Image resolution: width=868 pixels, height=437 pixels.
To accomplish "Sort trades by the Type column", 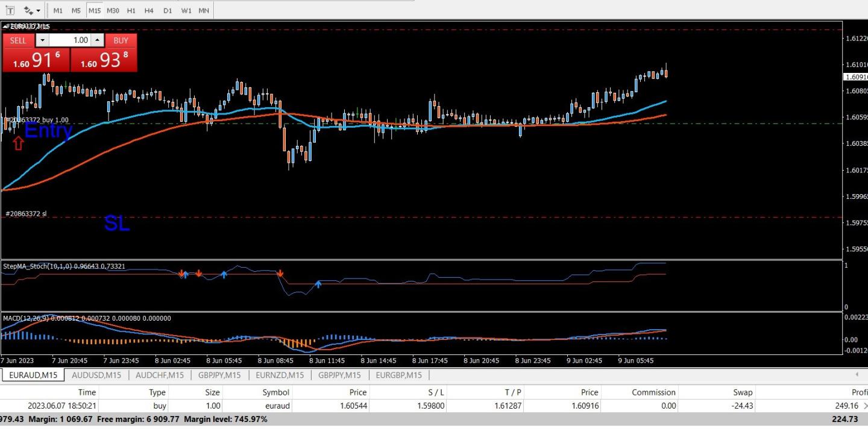I will pyautogui.click(x=157, y=392).
